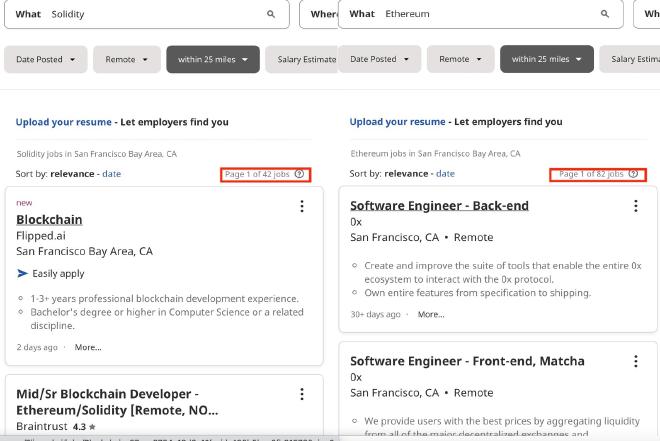Focus the What field containing Ethereum
This screenshot has width=660, height=441.
pyautogui.click(x=481, y=14)
